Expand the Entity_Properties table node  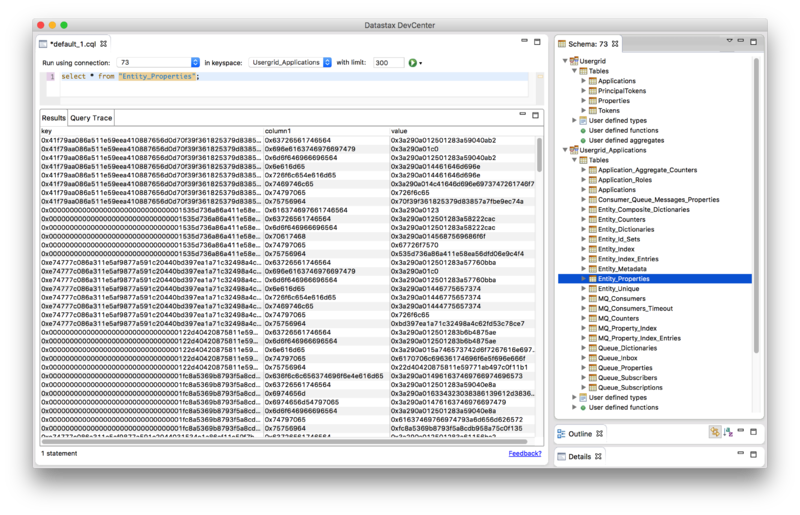(x=584, y=279)
